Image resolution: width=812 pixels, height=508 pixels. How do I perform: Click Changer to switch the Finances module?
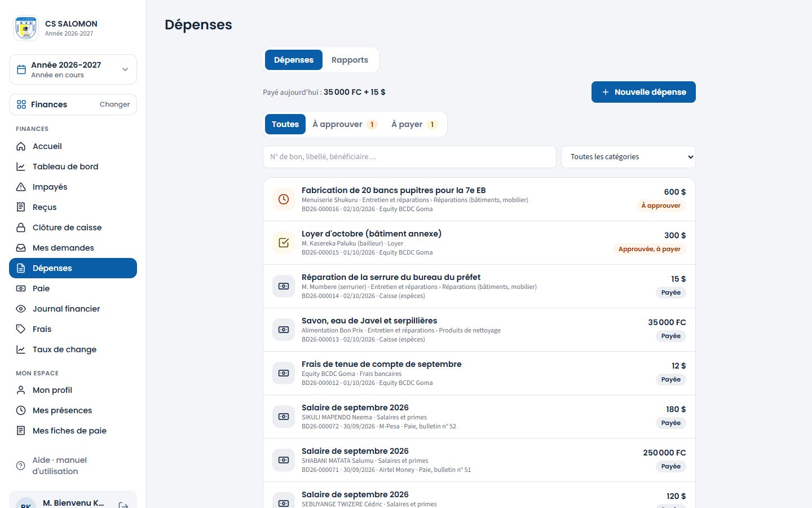click(114, 104)
